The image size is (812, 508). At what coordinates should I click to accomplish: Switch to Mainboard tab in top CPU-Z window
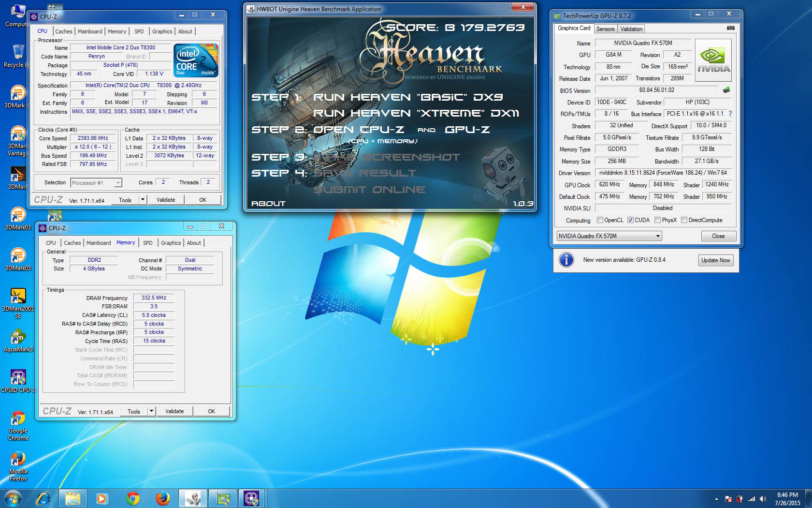click(x=90, y=31)
